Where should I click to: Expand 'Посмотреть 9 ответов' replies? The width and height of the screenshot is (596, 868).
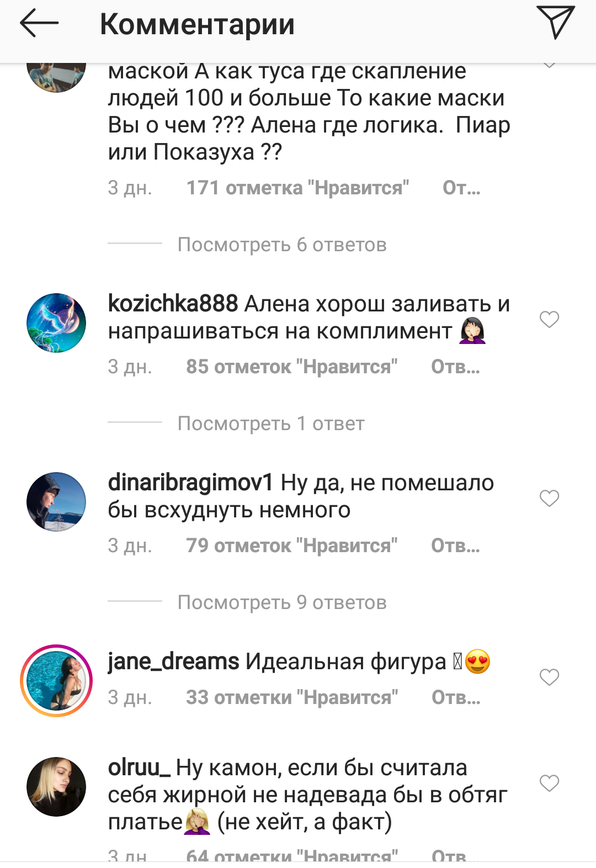click(x=282, y=602)
